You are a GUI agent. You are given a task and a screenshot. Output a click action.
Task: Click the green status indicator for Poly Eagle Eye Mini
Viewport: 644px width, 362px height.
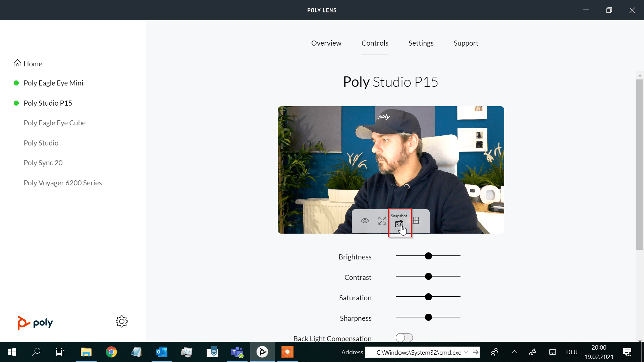coord(16,83)
